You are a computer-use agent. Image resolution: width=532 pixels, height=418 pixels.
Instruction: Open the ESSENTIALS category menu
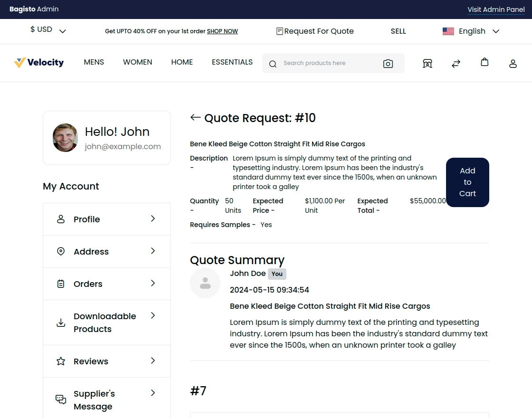tap(232, 62)
